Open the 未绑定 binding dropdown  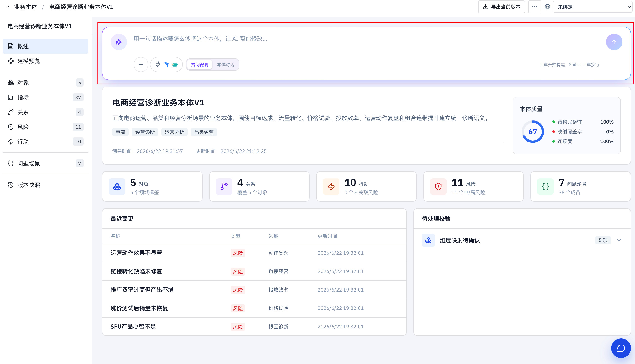(x=592, y=7)
